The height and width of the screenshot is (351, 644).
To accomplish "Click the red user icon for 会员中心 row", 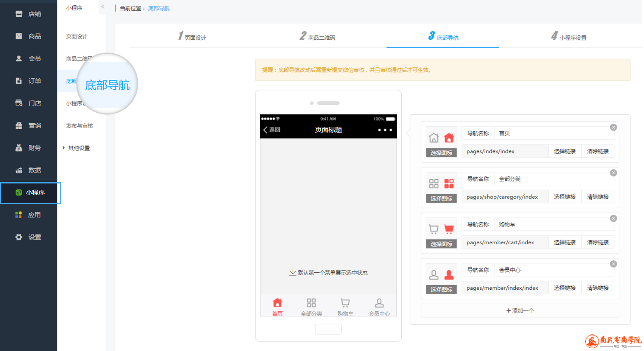I will point(449,275).
